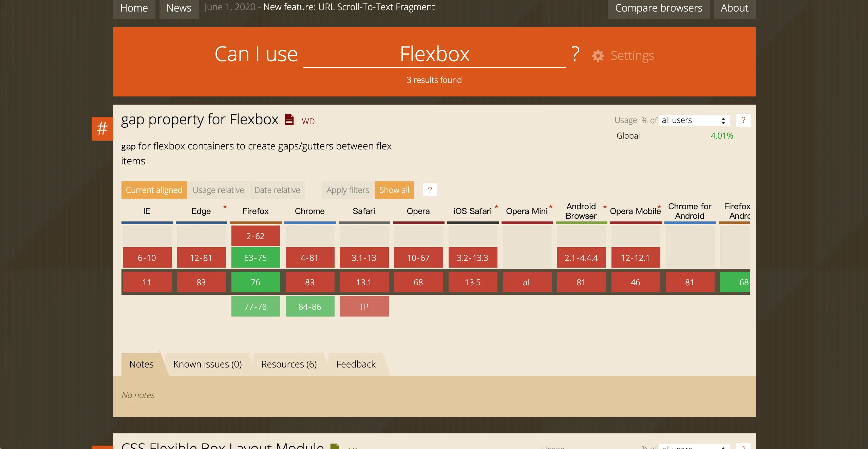This screenshot has width=868, height=449.
Task: Open the Compare browsers page
Action: (659, 8)
